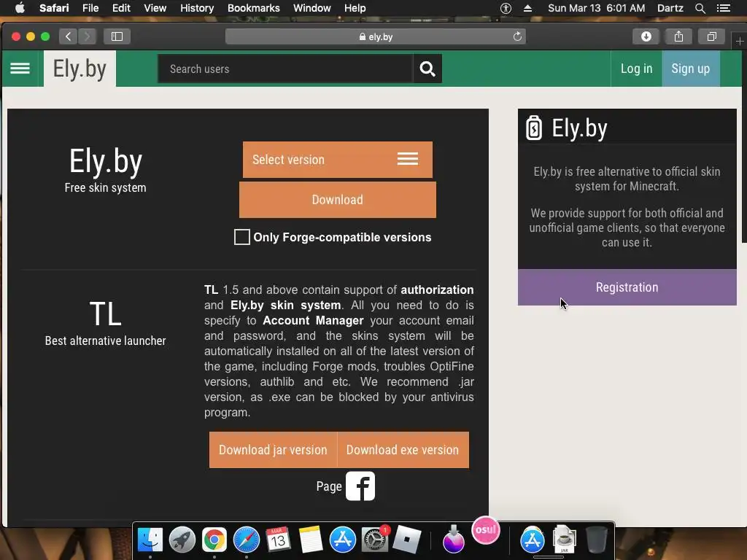Open Notes from the Dock
The height and width of the screenshot is (560, 747).
click(310, 540)
